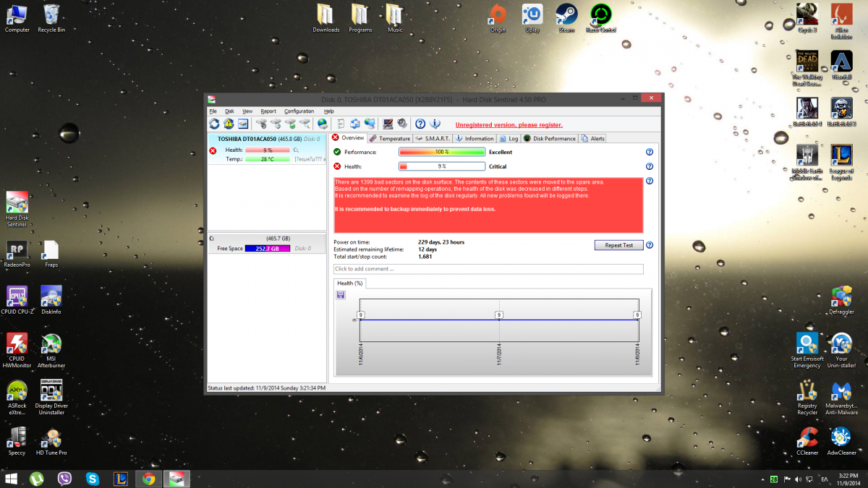The image size is (868, 488).
Task: Open the Origin desktop shortcut
Action: tap(498, 18)
